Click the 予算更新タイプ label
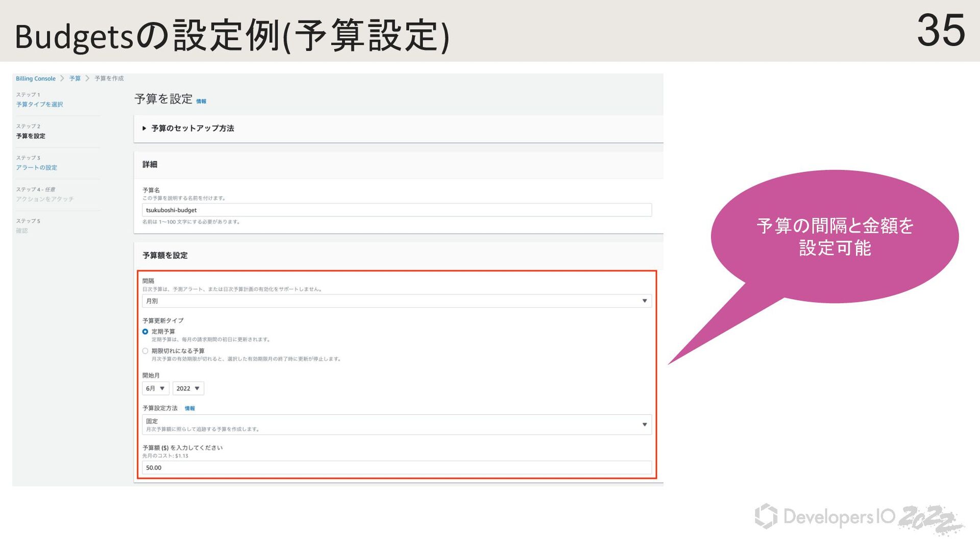 [x=163, y=321]
